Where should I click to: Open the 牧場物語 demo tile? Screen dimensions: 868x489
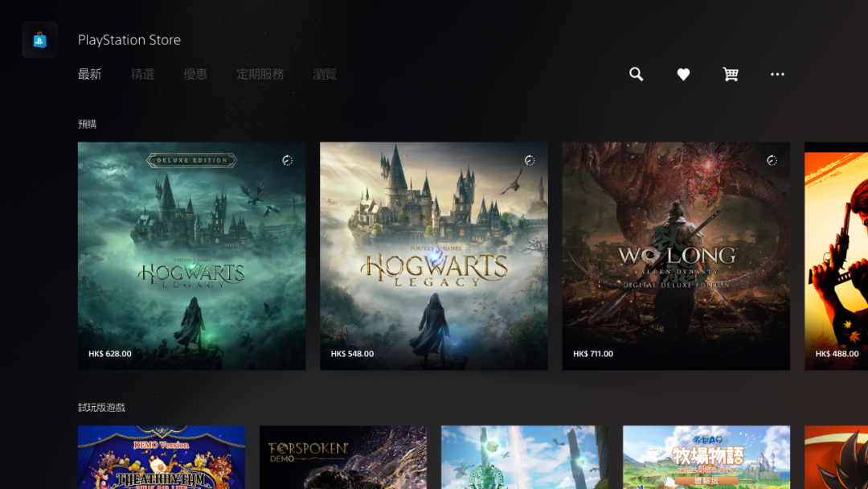coord(706,457)
